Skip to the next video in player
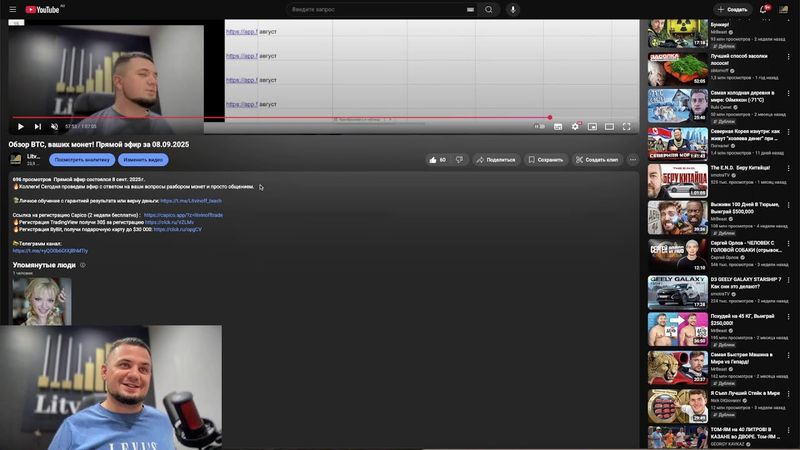The height and width of the screenshot is (450, 800). click(37, 127)
